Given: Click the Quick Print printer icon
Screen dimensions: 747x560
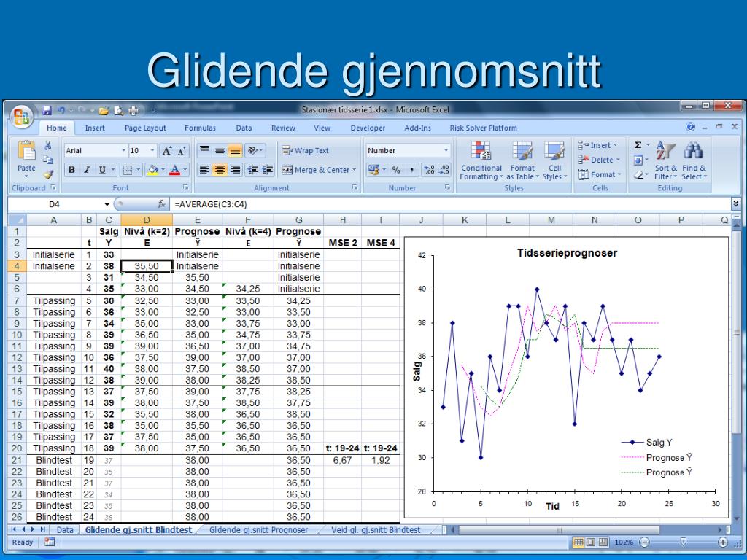Looking at the screenshot, I should (x=133, y=111).
